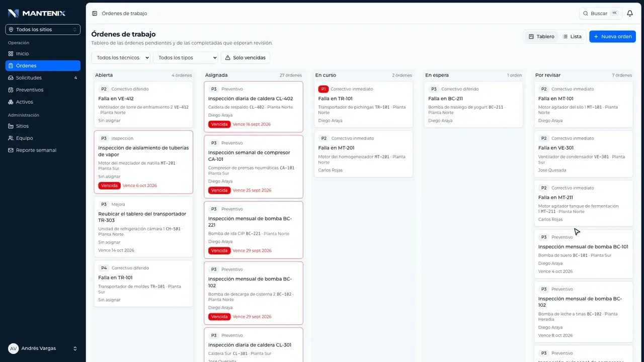
Task: Click the Inicio grid icon
Action: coord(11,54)
